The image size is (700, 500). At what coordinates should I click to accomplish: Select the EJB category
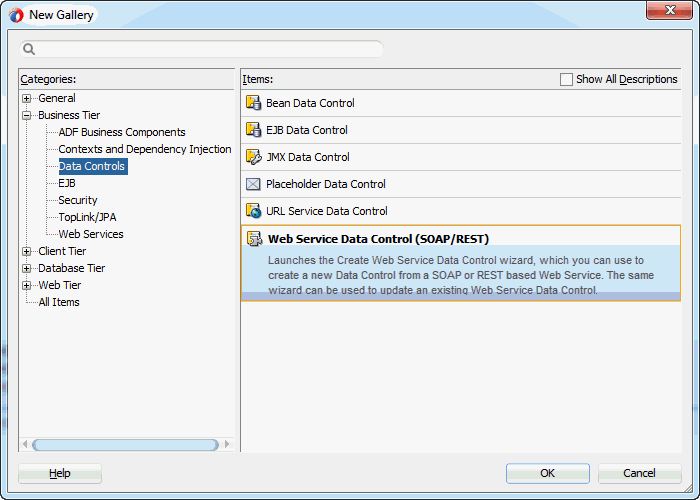67,183
